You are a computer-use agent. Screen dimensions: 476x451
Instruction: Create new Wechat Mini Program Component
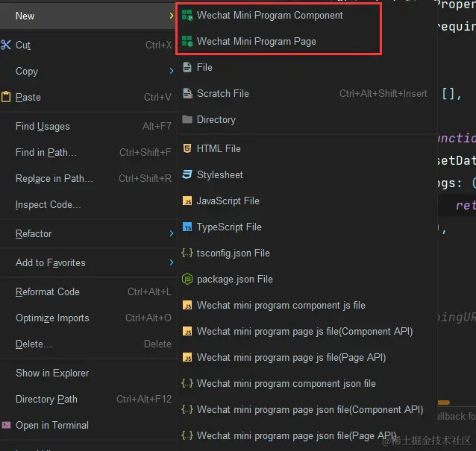pos(307,15)
